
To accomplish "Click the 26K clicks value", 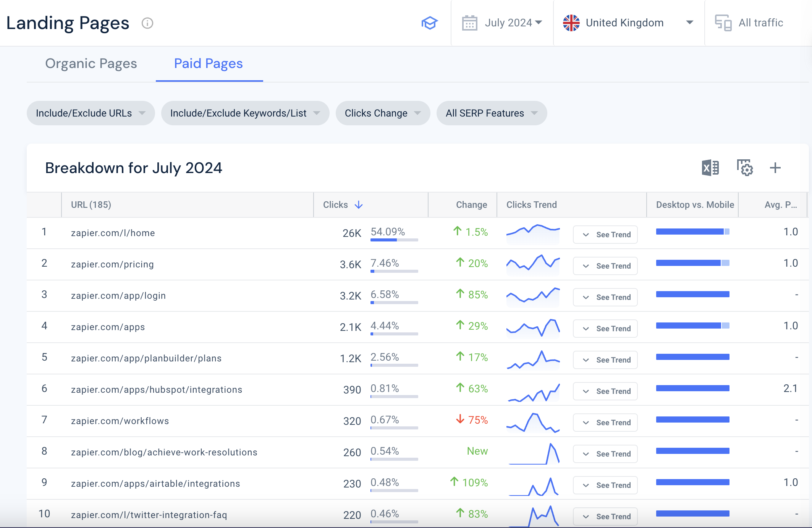I will pyautogui.click(x=352, y=233).
